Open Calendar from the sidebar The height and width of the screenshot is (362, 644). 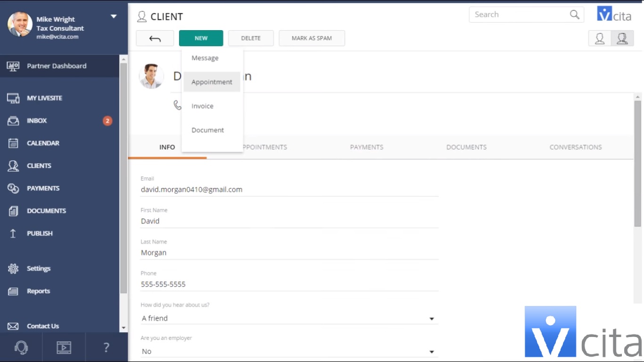point(43,143)
